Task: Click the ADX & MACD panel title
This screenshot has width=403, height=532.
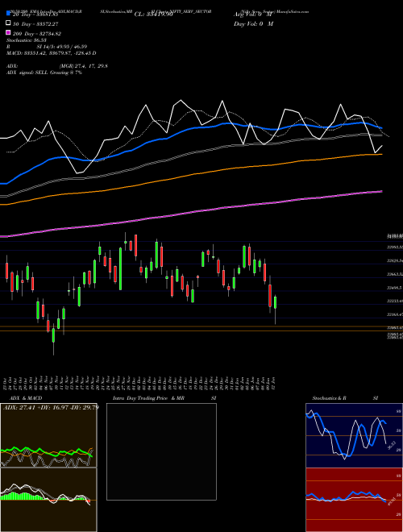Action: pyautogui.click(x=26, y=398)
